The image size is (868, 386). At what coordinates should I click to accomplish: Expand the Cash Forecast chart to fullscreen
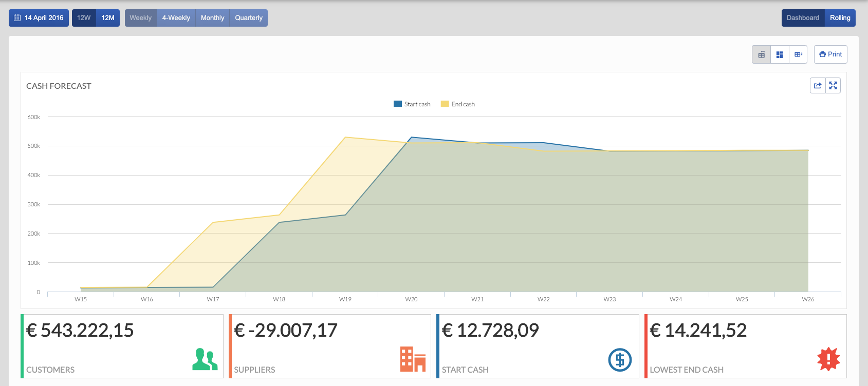[833, 86]
